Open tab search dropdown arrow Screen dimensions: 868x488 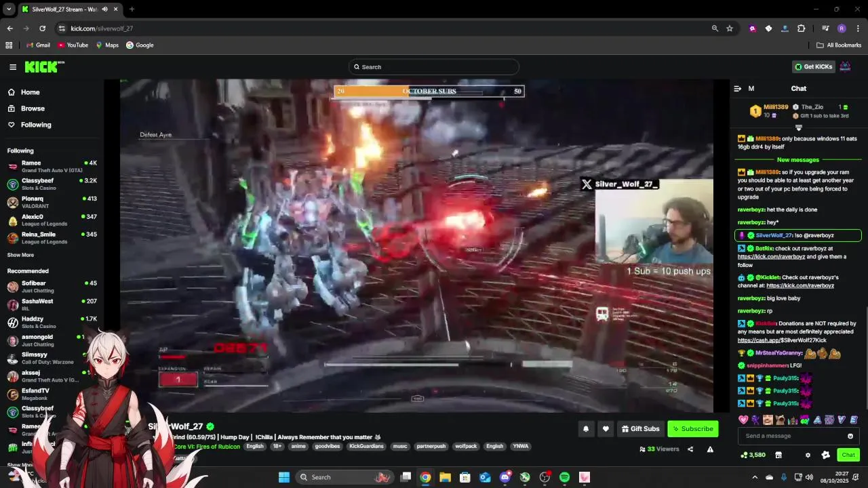(x=9, y=9)
